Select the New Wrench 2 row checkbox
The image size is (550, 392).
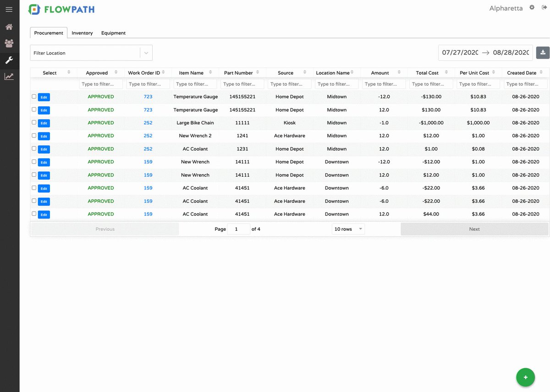pos(34,135)
